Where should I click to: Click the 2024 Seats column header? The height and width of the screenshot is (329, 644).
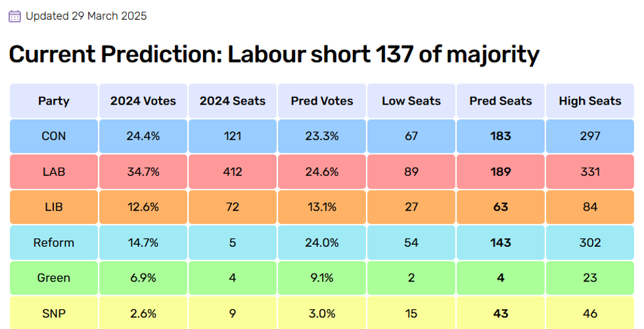pos(233,101)
